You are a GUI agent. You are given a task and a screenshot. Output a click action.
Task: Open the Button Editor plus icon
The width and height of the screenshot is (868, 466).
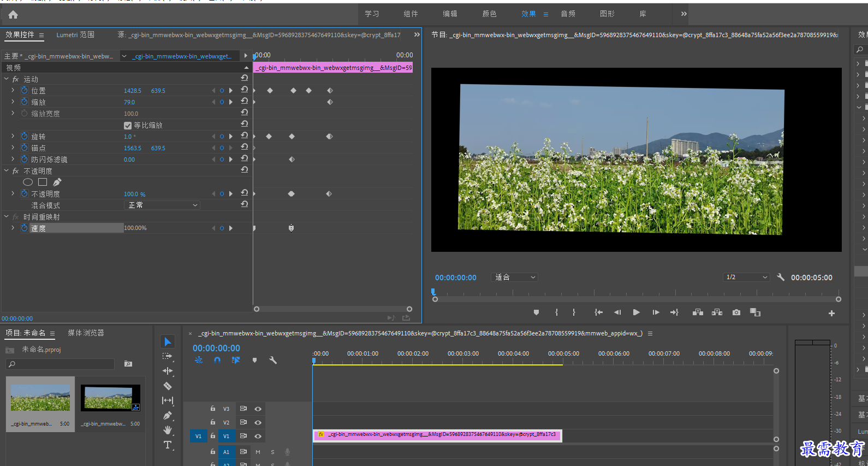pos(831,313)
